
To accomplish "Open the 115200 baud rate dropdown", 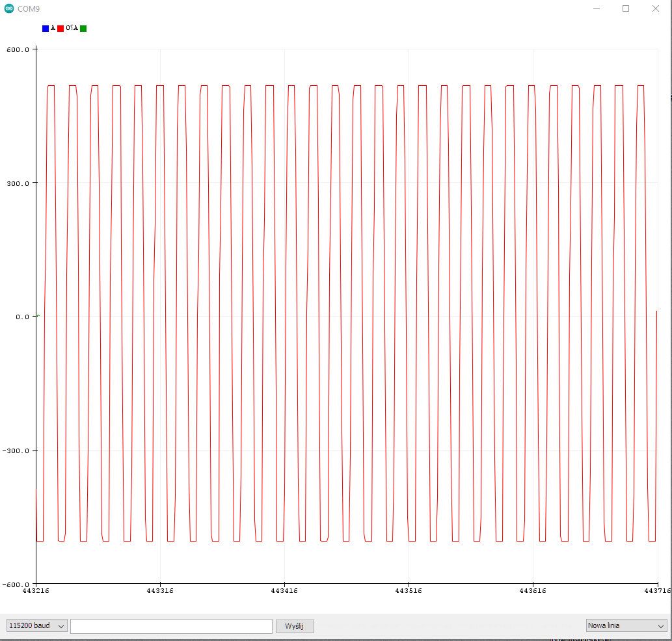I will click(36, 625).
